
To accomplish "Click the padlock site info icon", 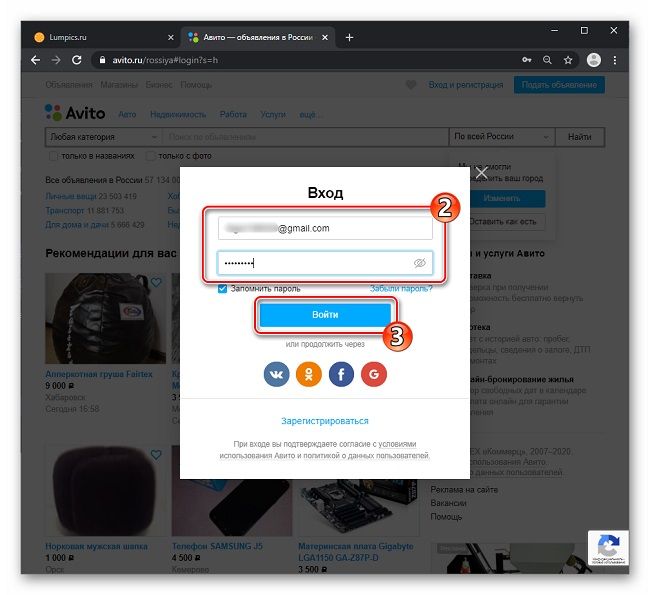I will coord(102,60).
